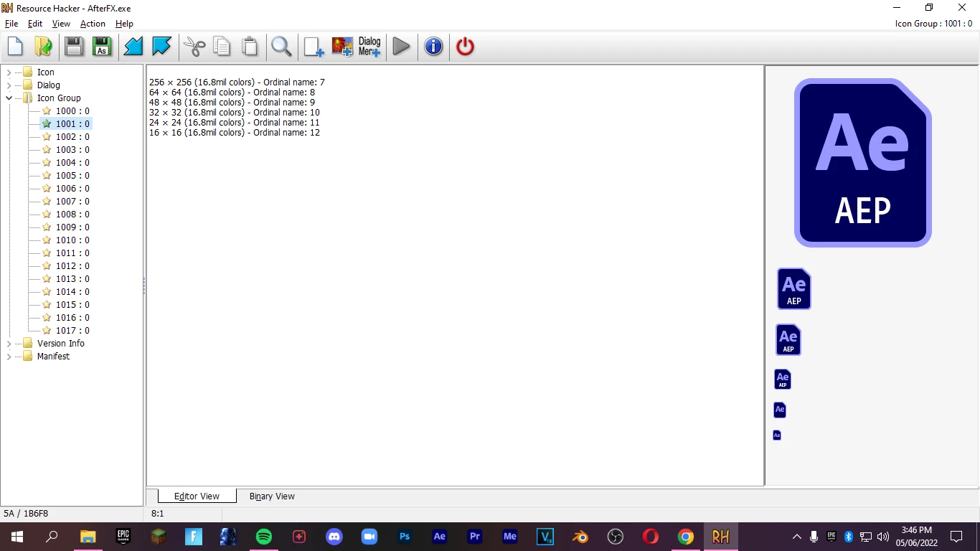The image size is (980, 551).
Task: Open the Edit menu
Action: click(35, 24)
